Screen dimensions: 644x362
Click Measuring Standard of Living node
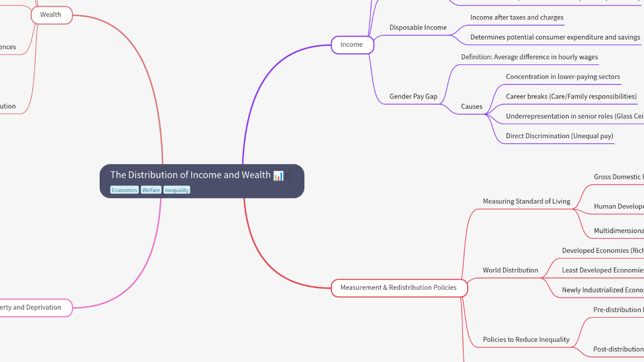coord(526,202)
